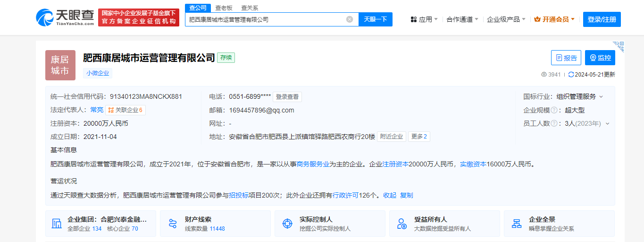Image resolution: width=644 pixels, height=242 pixels.
Task: Click the TianYanCha logo
Action: [x=65, y=17]
